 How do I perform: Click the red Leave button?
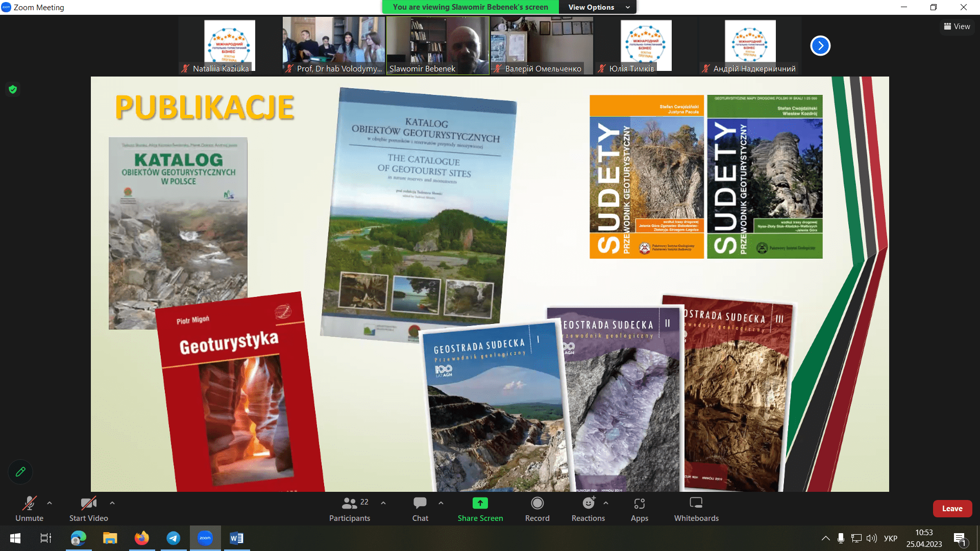point(952,509)
